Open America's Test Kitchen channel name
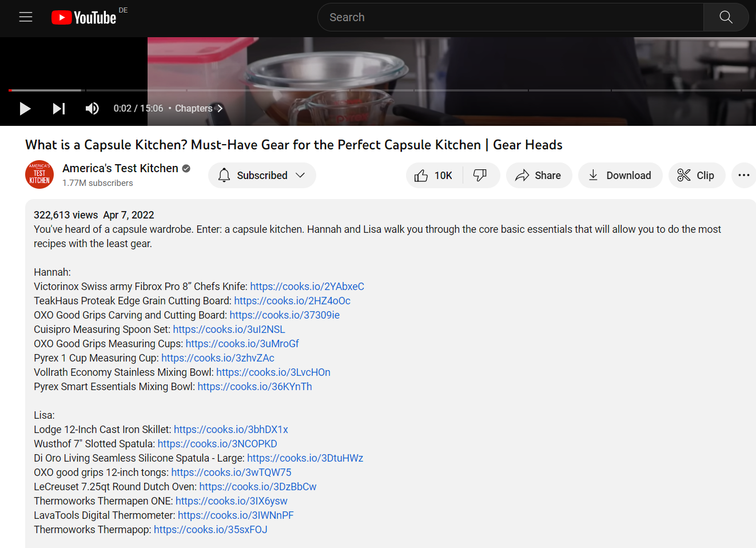Screen dimensions: 756x548 click(x=120, y=168)
